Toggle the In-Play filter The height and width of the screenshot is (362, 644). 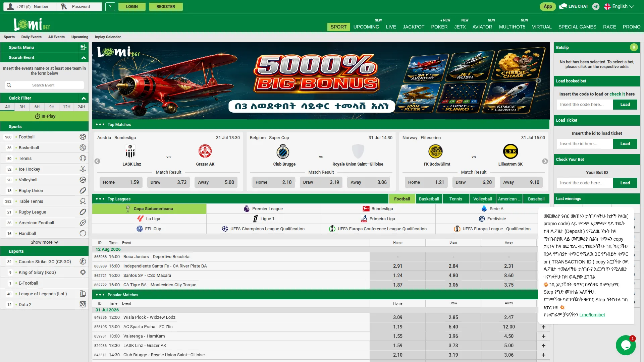tap(44, 116)
